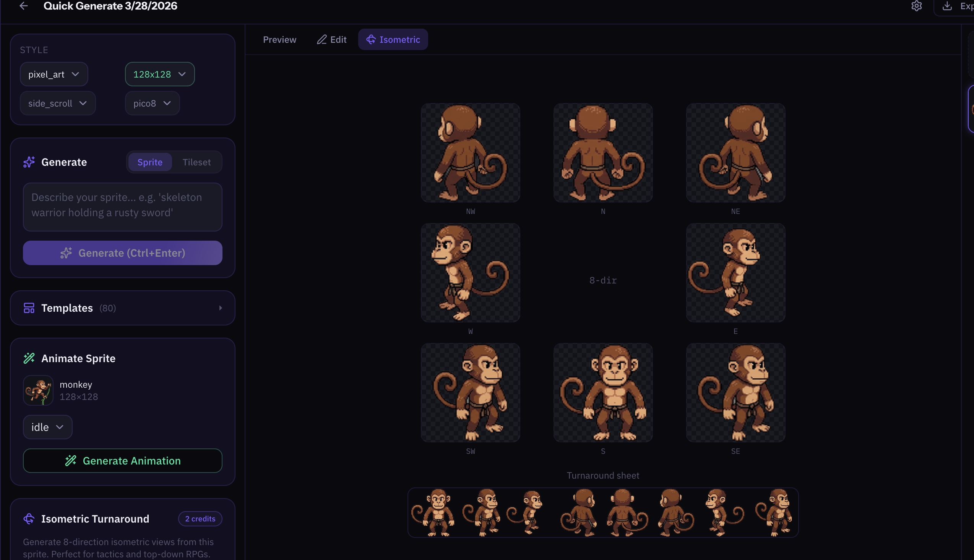The image size is (974, 560).
Task: Click the sprite description text field
Action: tap(122, 207)
